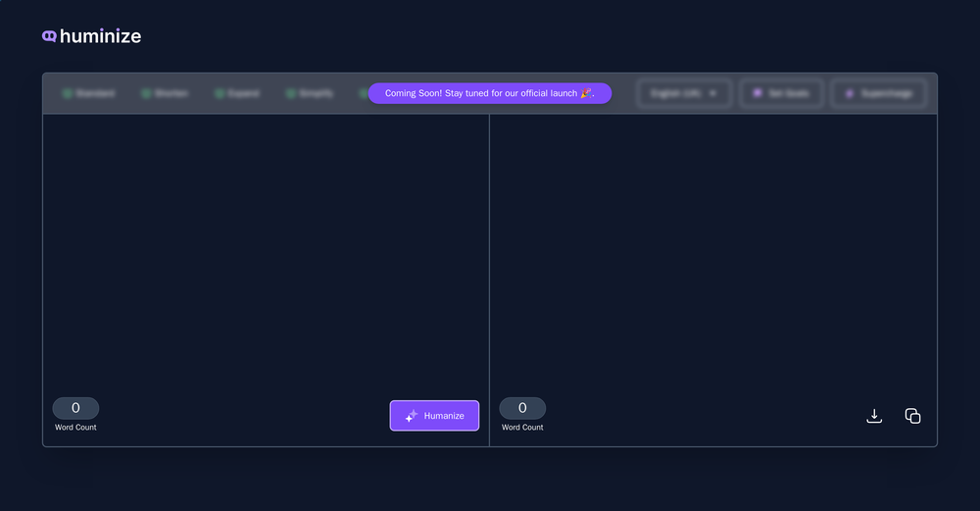980x511 pixels.
Task: Activate the Supercharge option
Action: [879, 93]
